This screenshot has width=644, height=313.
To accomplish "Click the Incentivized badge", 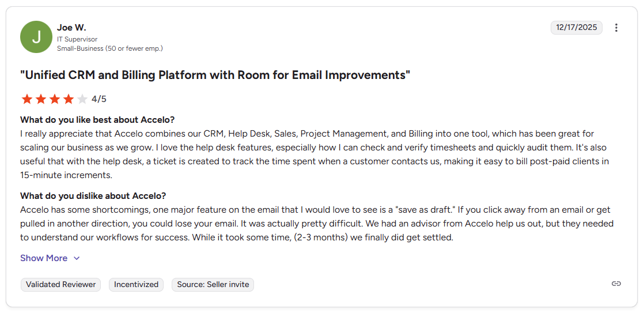I will [136, 285].
